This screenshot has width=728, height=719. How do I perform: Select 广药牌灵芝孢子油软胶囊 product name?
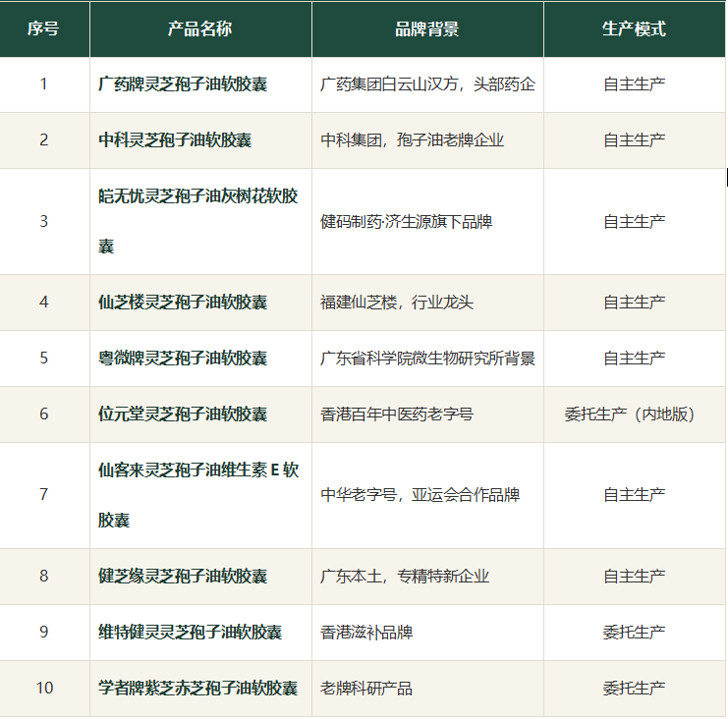183,84
